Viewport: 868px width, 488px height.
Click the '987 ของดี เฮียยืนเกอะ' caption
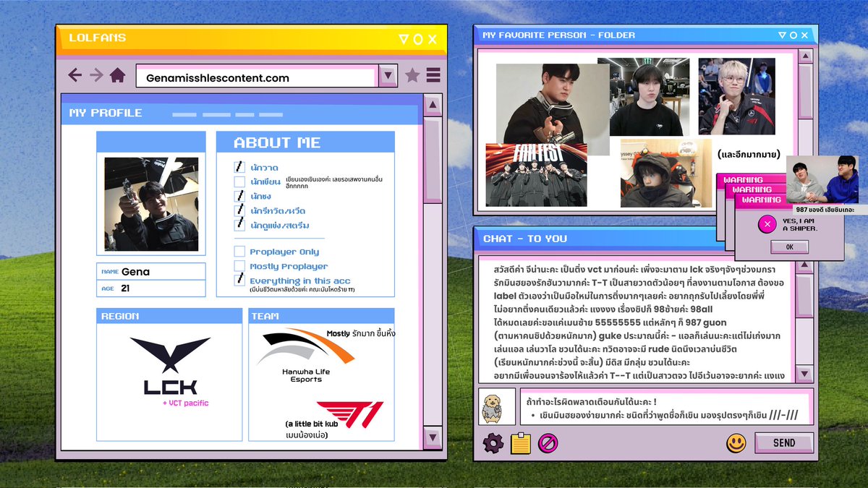[x=825, y=209]
